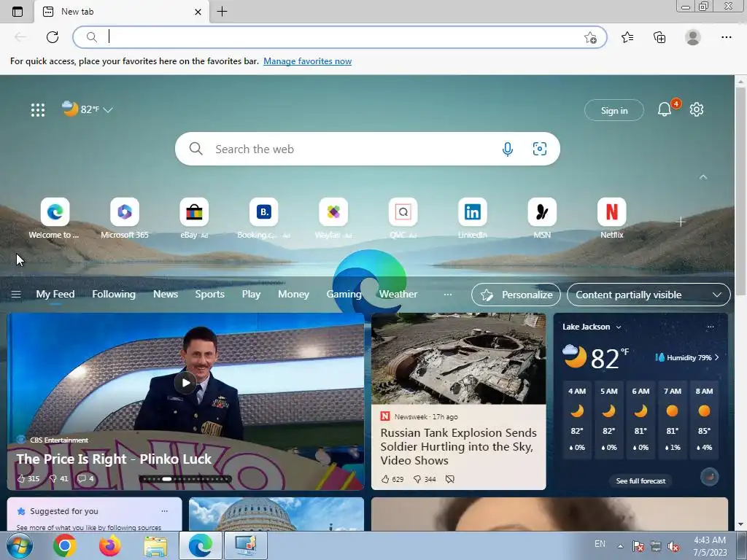Switch to the Following tab
Image resolution: width=747 pixels, height=560 pixels.
(114, 295)
